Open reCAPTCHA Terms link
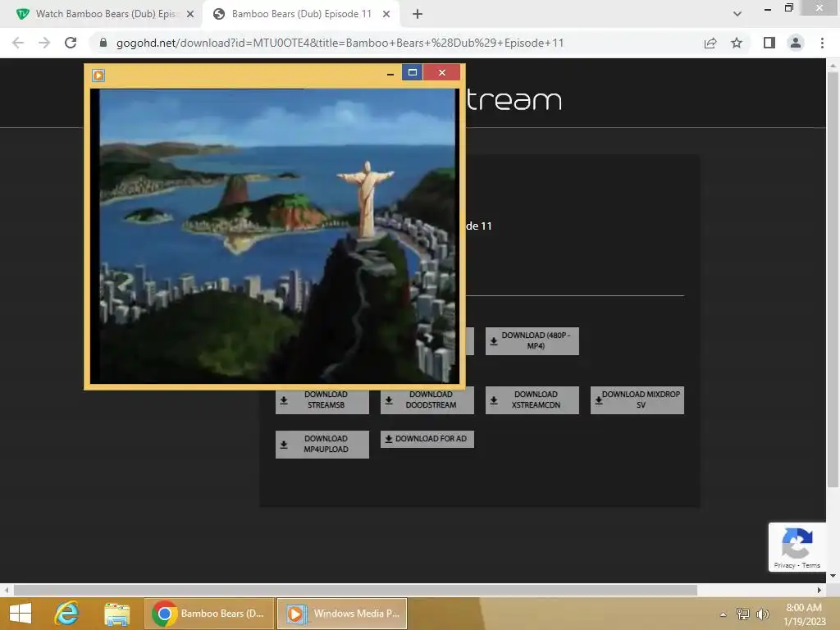 coord(811,565)
